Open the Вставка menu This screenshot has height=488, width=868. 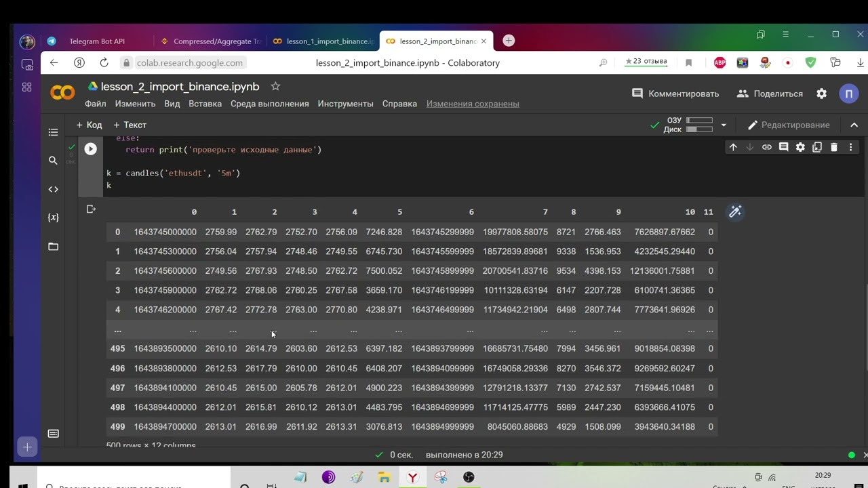pyautogui.click(x=205, y=104)
